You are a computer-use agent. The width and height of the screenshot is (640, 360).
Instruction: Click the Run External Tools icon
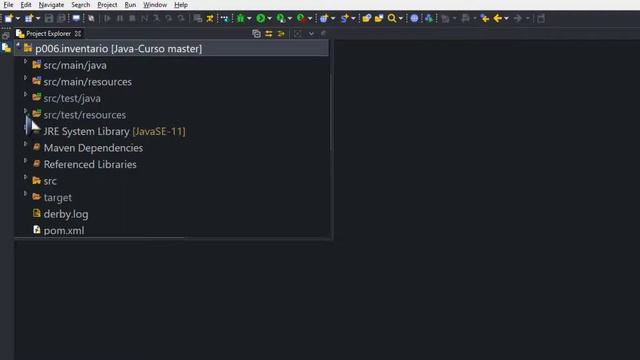tap(301, 18)
